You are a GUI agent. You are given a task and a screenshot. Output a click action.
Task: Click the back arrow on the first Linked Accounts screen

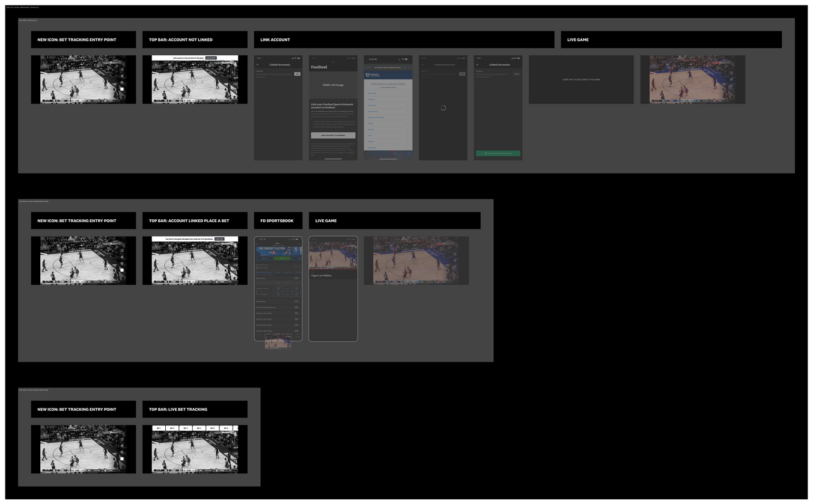pyautogui.click(x=257, y=64)
